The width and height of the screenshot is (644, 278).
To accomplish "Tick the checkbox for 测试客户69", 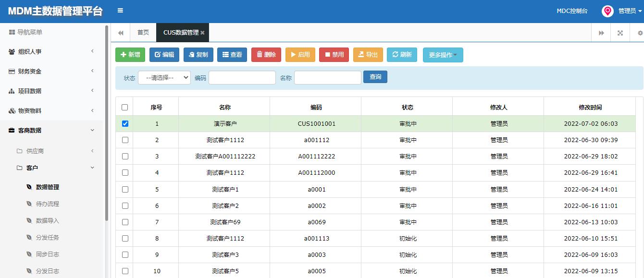I will (125, 222).
